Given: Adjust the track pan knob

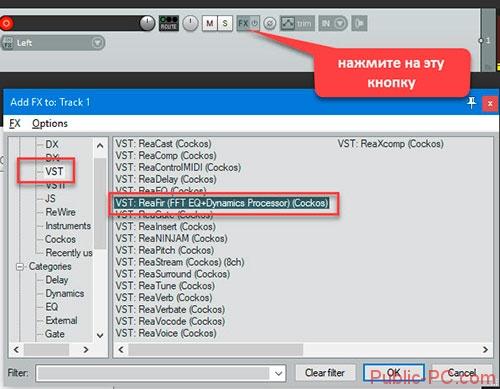Looking at the screenshot, I should (x=190, y=24).
